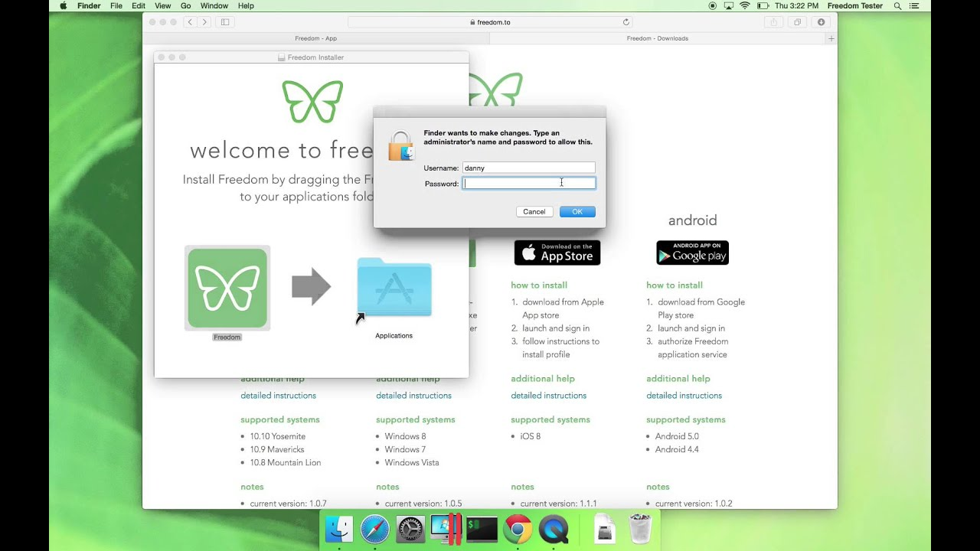Viewport: 980px width, 551px height.
Task: Reload the freedom.to page
Action: pyautogui.click(x=626, y=22)
